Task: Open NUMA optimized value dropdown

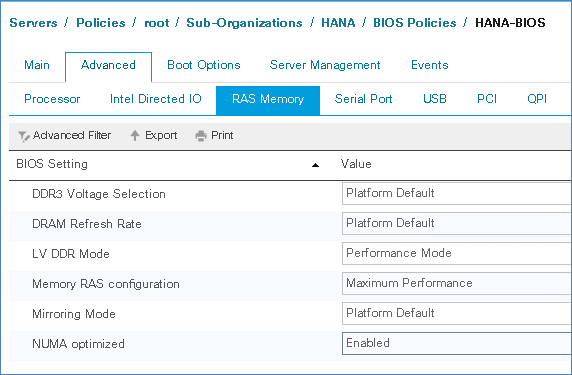Action: tap(457, 343)
